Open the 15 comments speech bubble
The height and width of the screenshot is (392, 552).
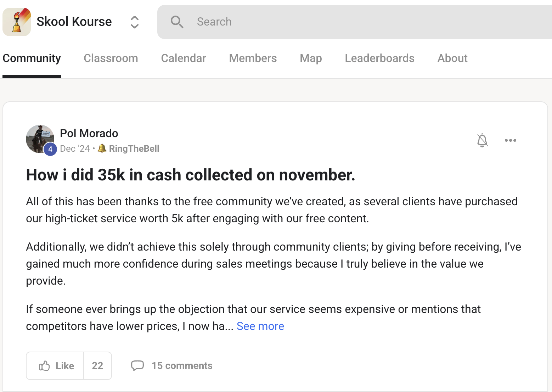pyautogui.click(x=172, y=366)
